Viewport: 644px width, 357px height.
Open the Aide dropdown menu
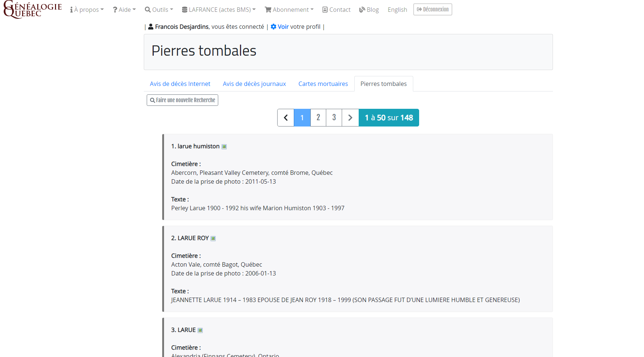125,10
